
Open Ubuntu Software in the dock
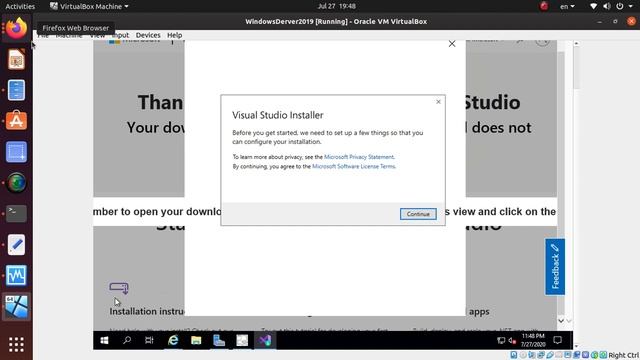click(16, 121)
